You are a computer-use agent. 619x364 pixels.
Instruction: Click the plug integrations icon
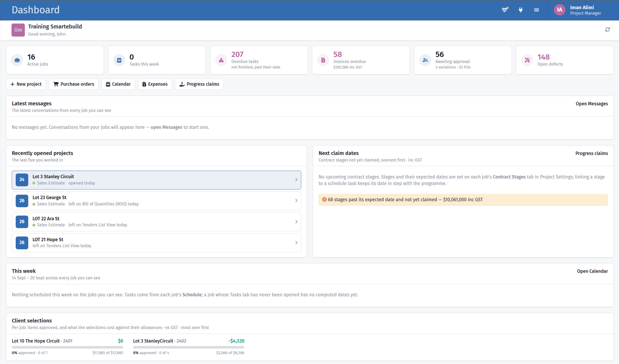pos(521,10)
